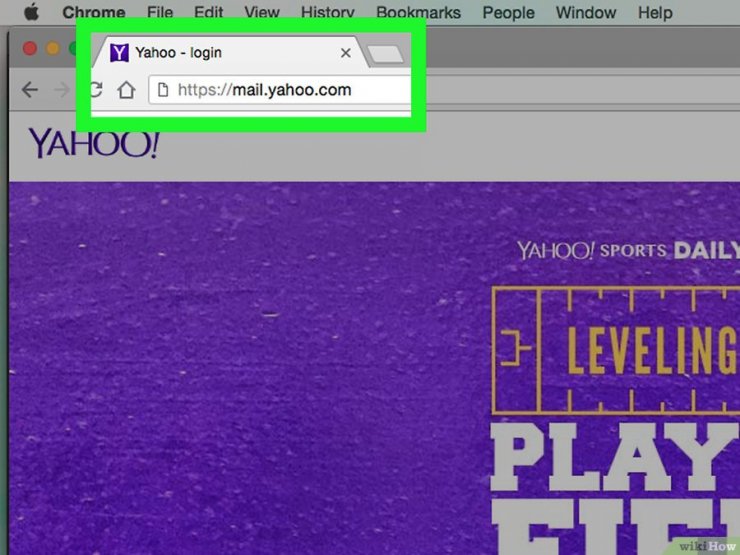Screen dimensions: 740x555
Task: Open the View menu
Action: tap(262, 12)
